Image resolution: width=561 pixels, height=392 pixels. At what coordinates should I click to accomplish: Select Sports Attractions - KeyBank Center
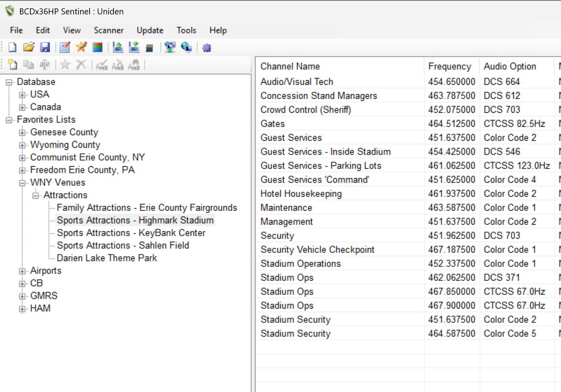click(131, 233)
